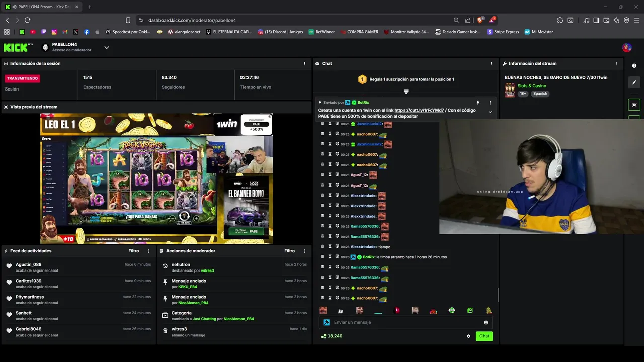Viewport: 644px width, 362px height.
Task: Open Feed de actividades three-dot menu
Action: click(148, 251)
